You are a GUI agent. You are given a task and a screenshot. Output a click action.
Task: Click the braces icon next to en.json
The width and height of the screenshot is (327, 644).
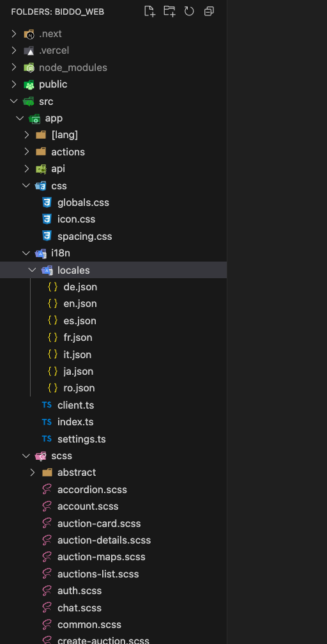52,304
